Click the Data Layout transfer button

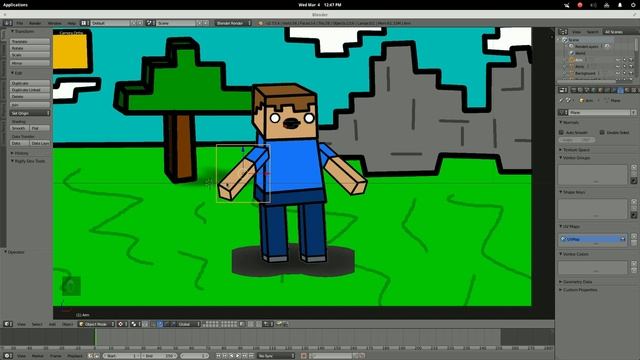[40, 143]
